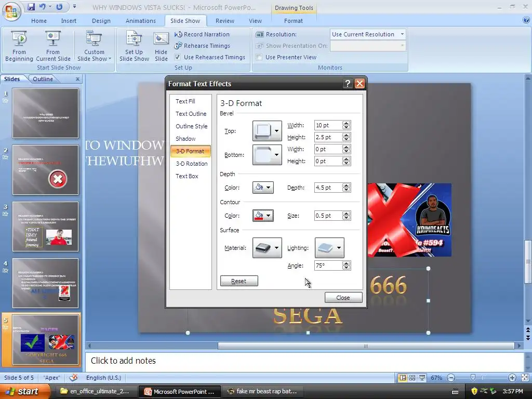The image size is (532, 399).
Task: Decrease Bevel Top Height spinner
Action: (x=346, y=139)
